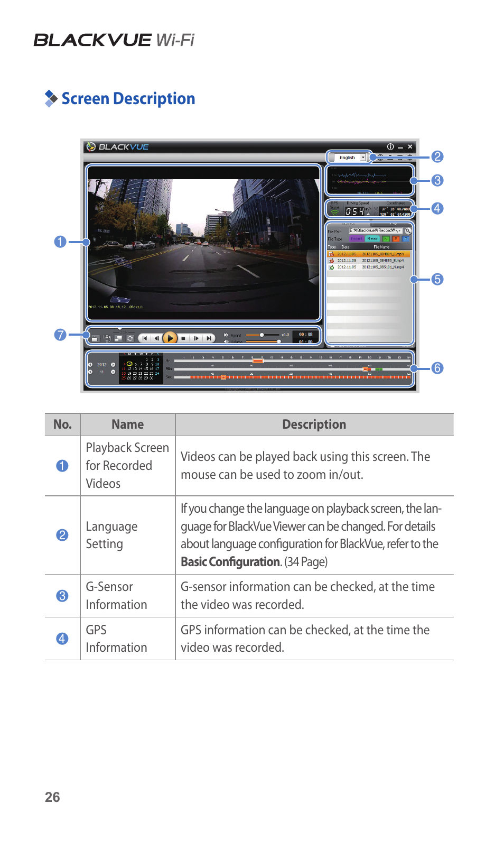504x841 pixels.
Task: Click the Speed fast-forward icon
Action: coord(226,335)
